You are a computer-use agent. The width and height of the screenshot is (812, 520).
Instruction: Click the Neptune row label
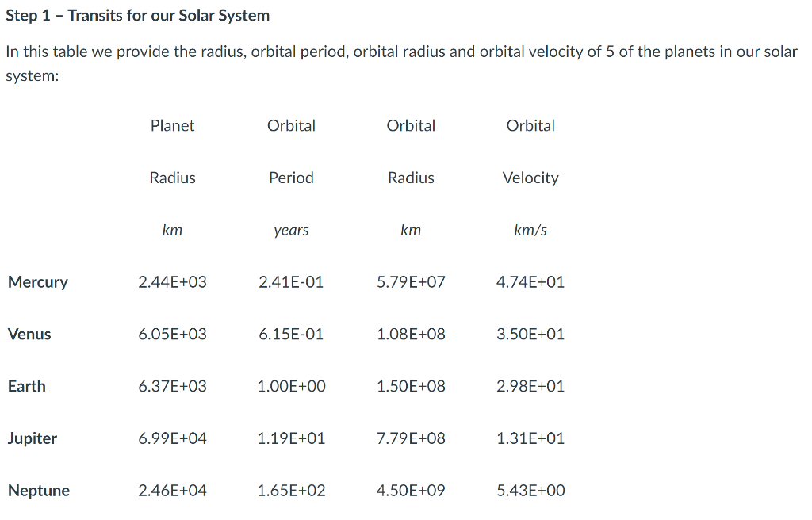[39, 491]
